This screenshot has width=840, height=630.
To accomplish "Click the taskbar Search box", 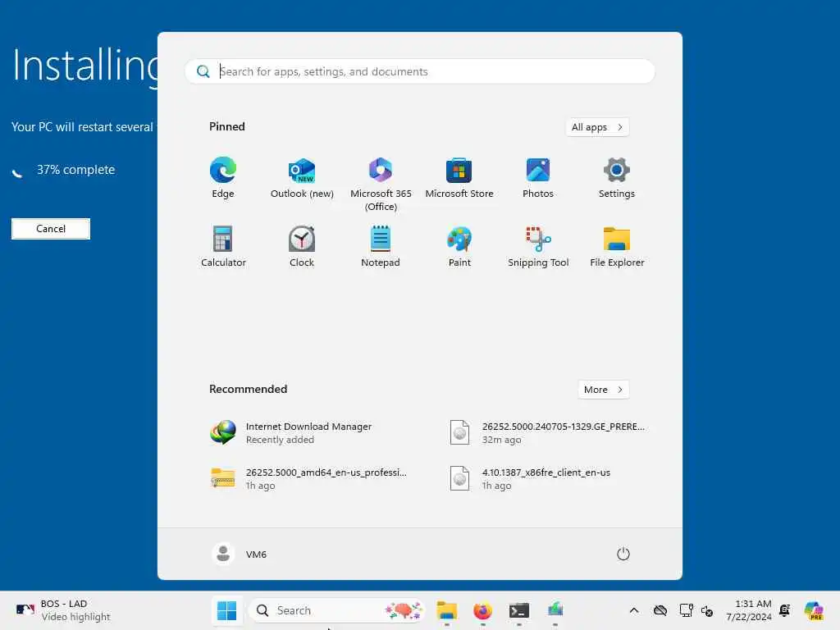I will [x=337, y=610].
